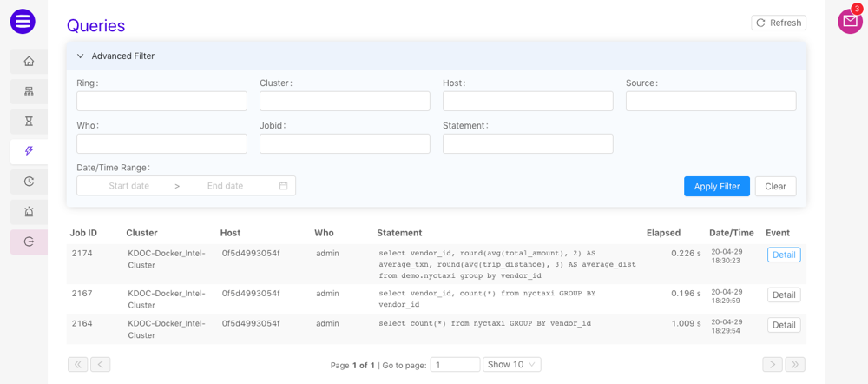
Task: Collapse the Advanced Filter panel
Action: click(81, 56)
